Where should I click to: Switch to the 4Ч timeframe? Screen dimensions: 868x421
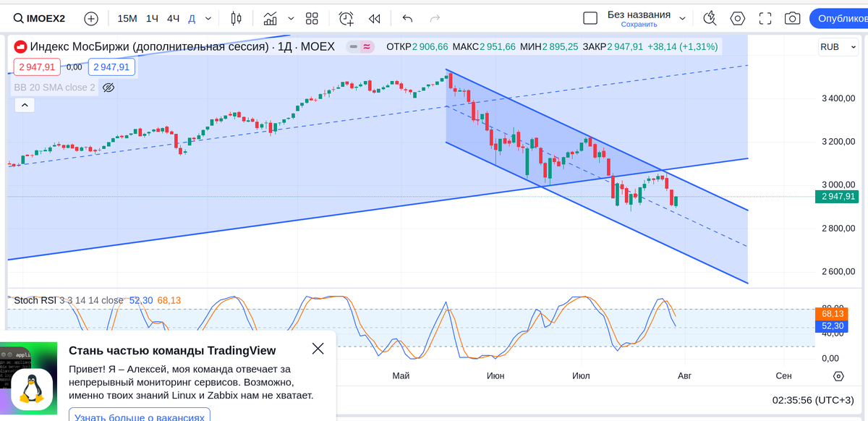coord(173,18)
